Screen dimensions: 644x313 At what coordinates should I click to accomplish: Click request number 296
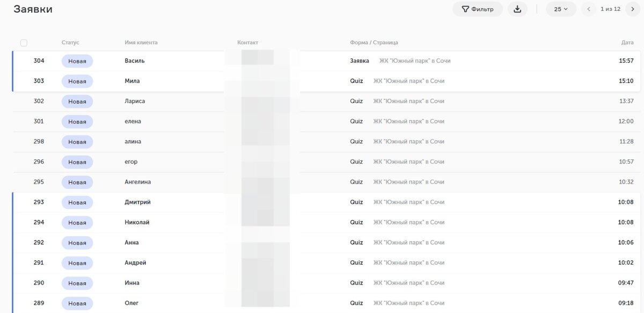[39, 162]
